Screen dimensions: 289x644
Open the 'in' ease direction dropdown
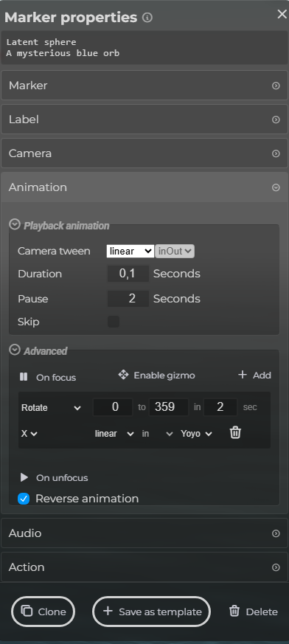[x=157, y=433]
